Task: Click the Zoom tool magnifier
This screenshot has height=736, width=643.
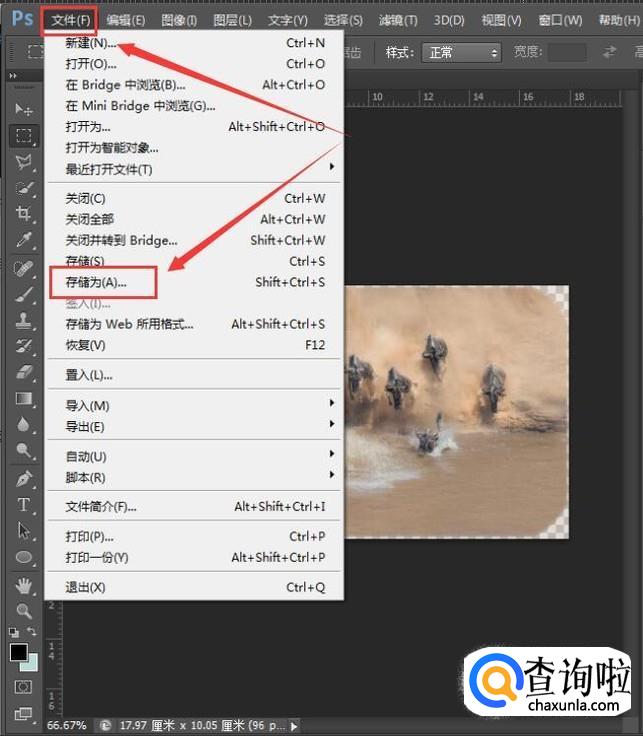Action: (x=24, y=610)
